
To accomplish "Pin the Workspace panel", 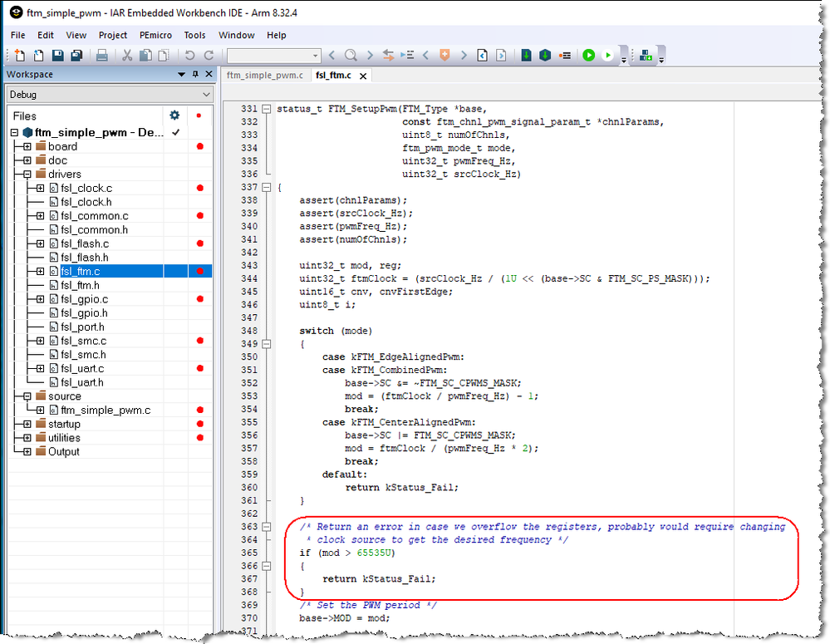I will click(x=195, y=74).
